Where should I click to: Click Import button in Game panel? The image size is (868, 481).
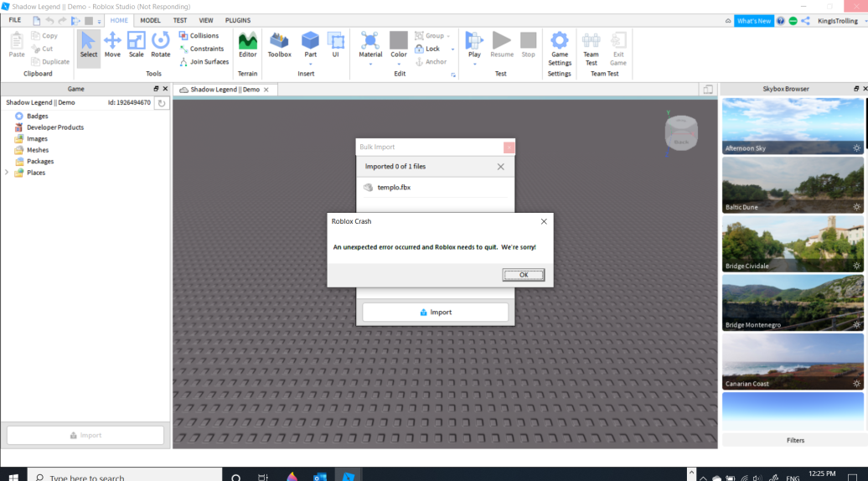[85, 436]
